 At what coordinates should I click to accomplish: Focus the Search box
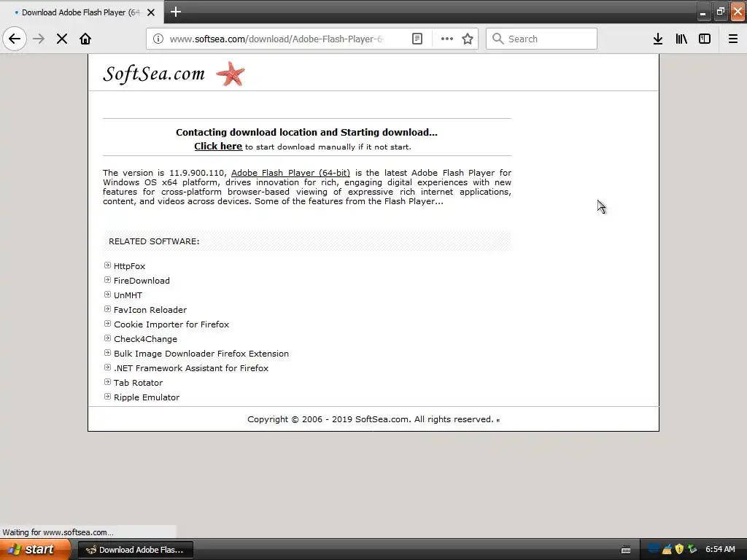(542, 39)
